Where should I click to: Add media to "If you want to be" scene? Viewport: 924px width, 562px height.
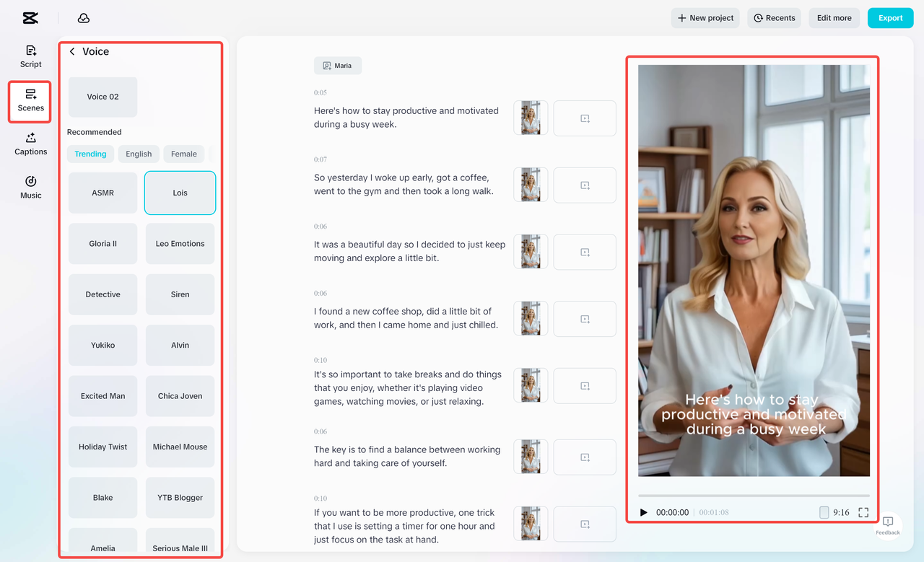tap(585, 524)
